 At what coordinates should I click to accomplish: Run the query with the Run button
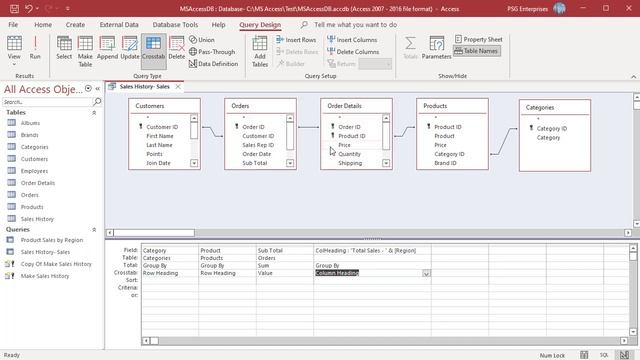(x=35, y=48)
